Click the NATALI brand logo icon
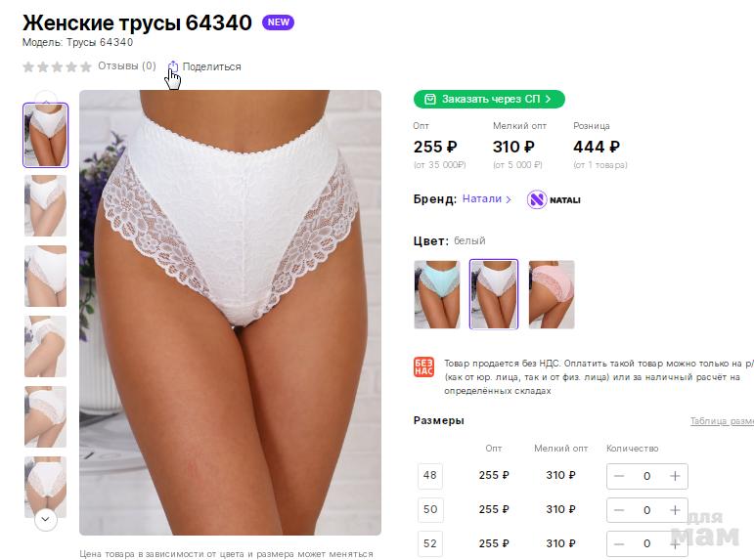The height and width of the screenshot is (560, 754). [x=537, y=199]
